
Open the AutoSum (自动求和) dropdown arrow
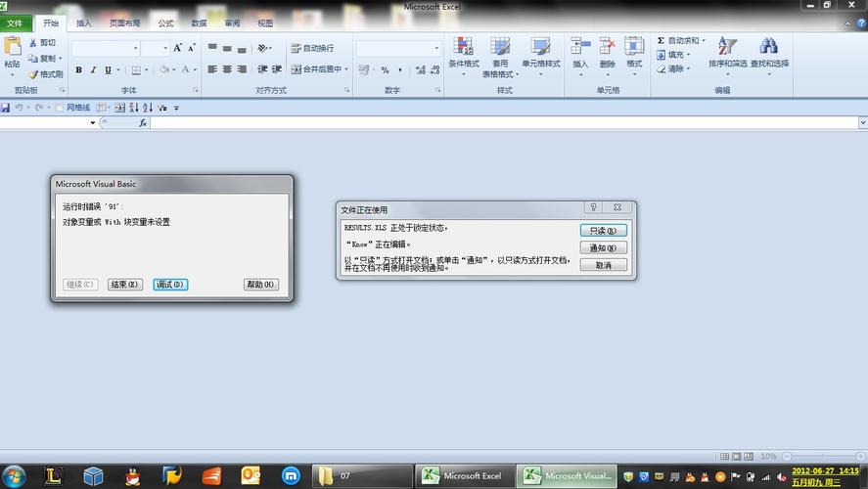(x=704, y=41)
